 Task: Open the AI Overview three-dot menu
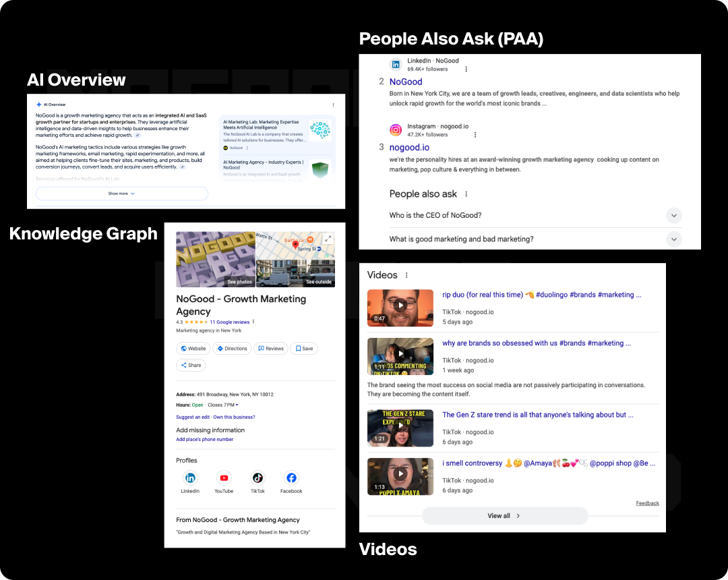334,105
